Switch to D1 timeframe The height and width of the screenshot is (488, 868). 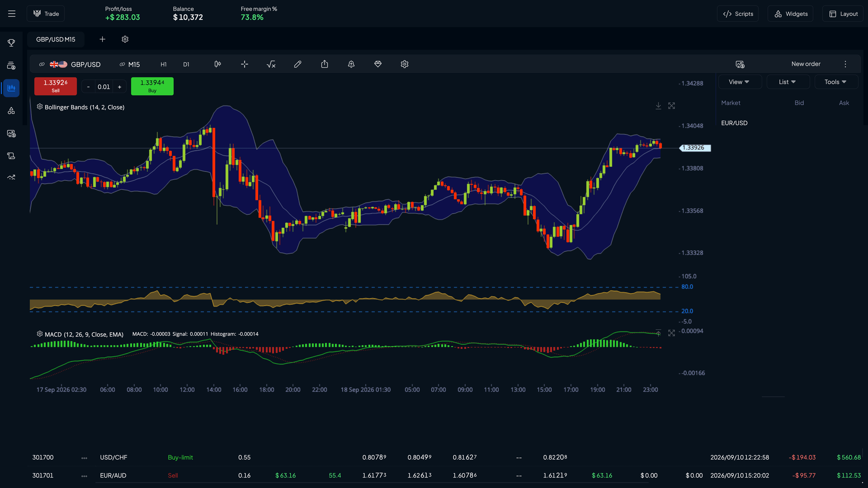tap(186, 64)
